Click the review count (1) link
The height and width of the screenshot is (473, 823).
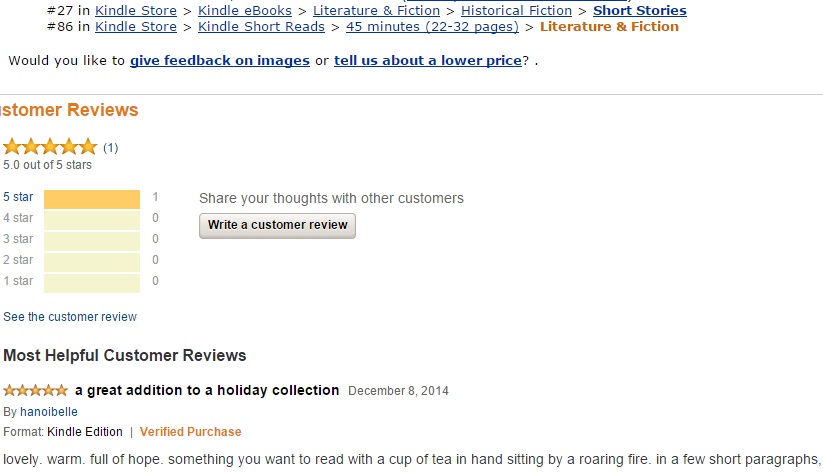pos(110,148)
